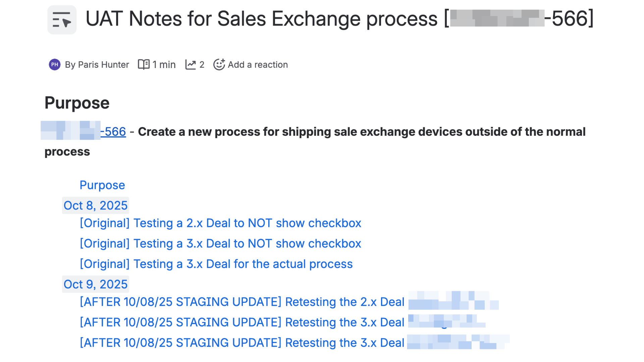
Task: Open Testing a 3.x Deal NOT show checkbox link
Action: click(x=220, y=244)
